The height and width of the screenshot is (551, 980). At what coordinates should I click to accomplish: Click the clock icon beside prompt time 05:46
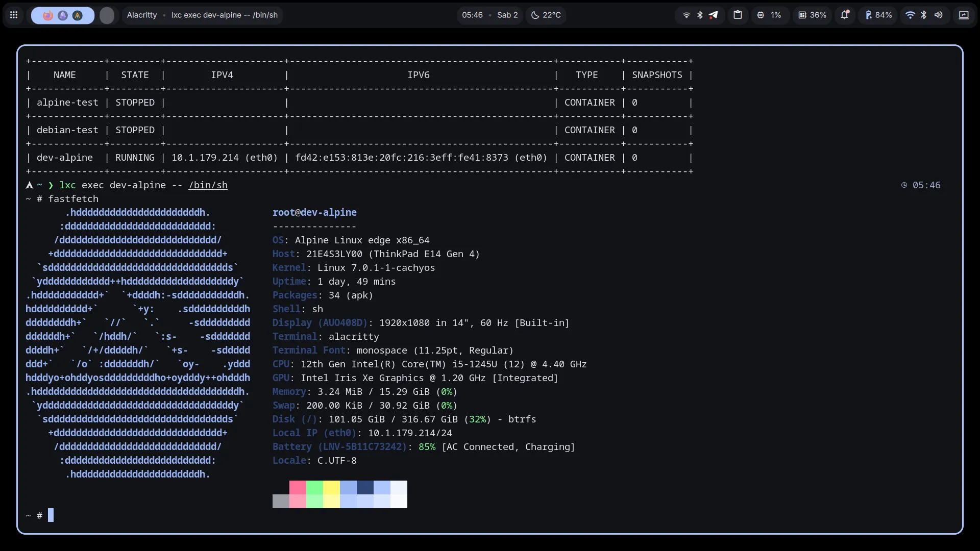(904, 185)
